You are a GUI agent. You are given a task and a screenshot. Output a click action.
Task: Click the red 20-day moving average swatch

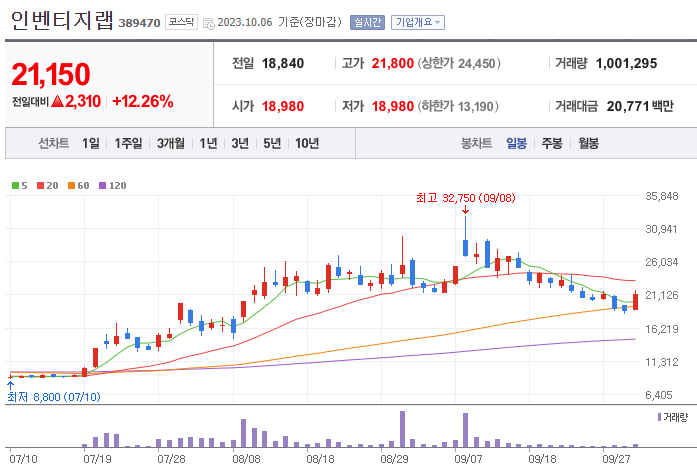tap(40, 185)
